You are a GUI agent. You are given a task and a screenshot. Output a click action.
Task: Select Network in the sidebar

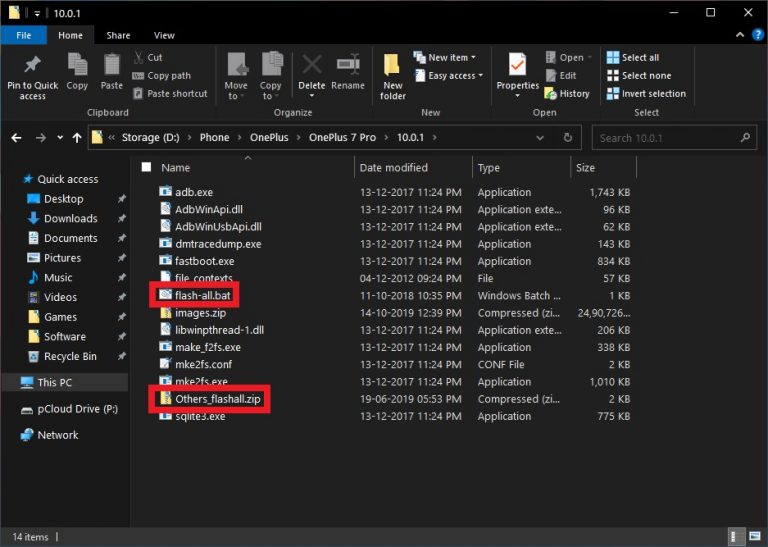tap(58, 435)
